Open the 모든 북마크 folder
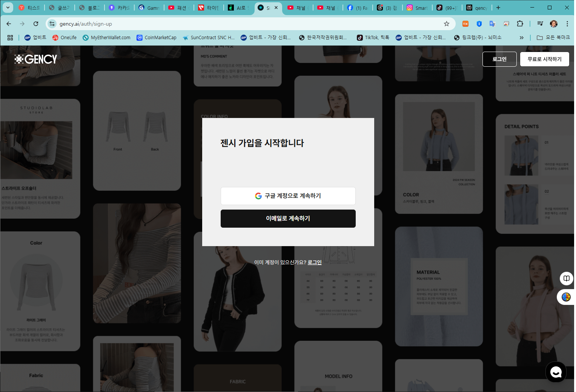 (553, 38)
